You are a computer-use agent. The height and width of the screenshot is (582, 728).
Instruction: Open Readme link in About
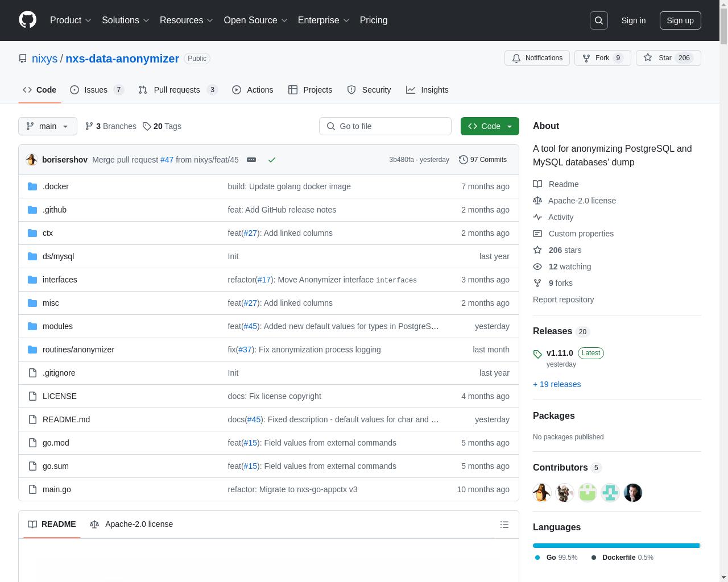click(x=556, y=184)
